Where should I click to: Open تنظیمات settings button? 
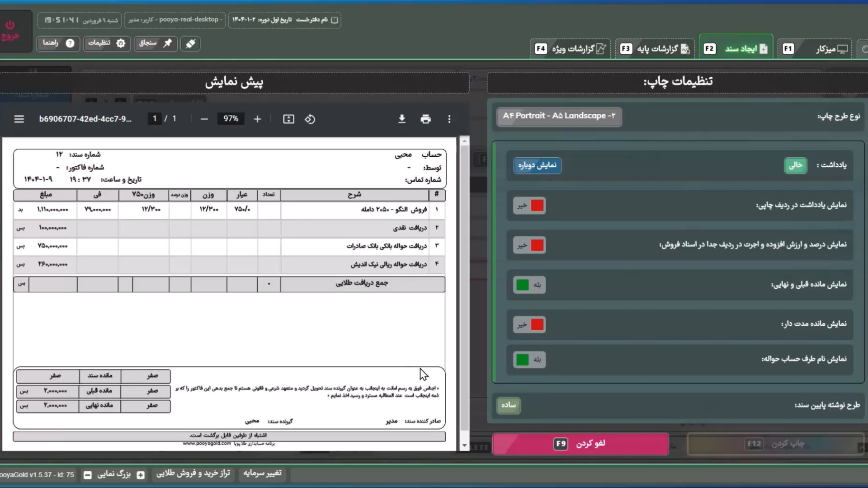click(107, 43)
